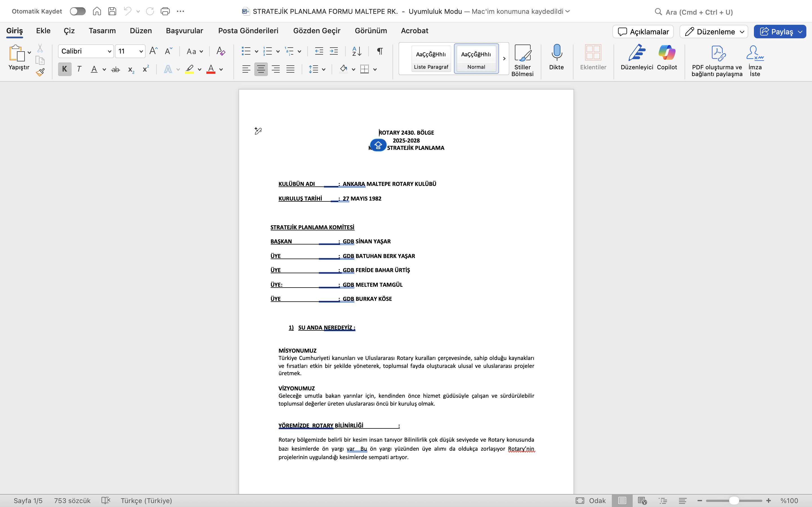Screen dimensions: 812x507
Task: Click the Format Painter brush icon
Action: point(40,72)
